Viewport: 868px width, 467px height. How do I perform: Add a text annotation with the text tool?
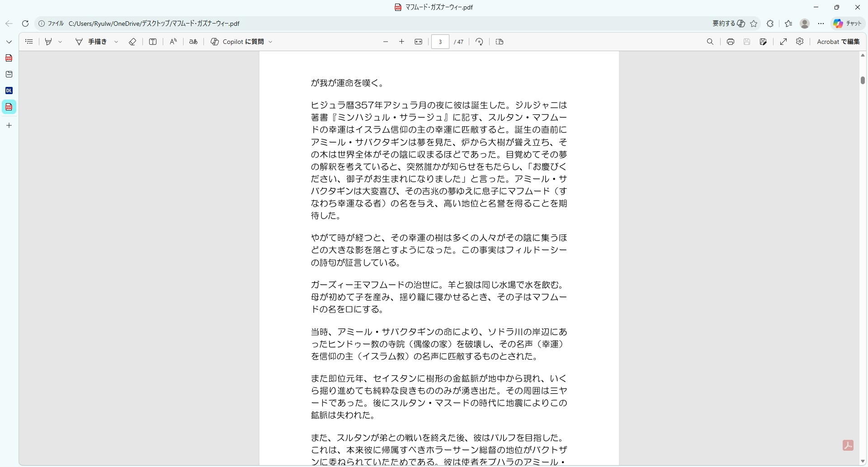tap(153, 42)
